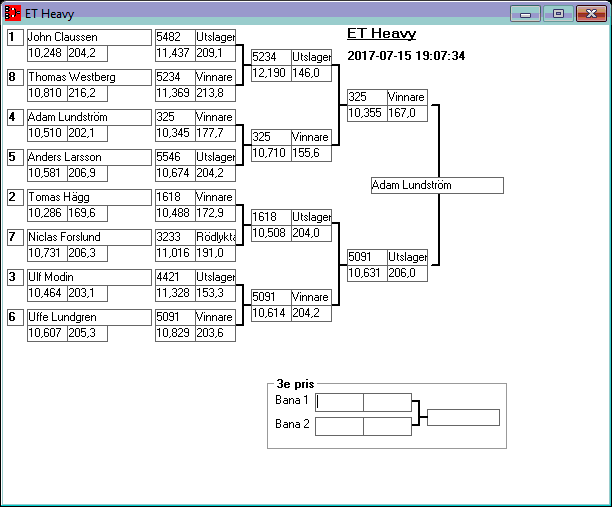Viewport: 612px width, 507px height.
Task: Select the Ulf Modin name field
Action: (x=87, y=277)
